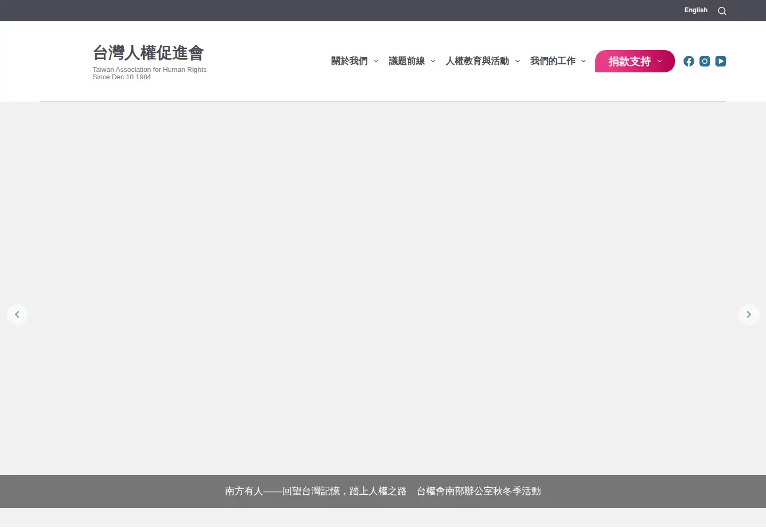Open the 人權教育與活動 menu

478,61
